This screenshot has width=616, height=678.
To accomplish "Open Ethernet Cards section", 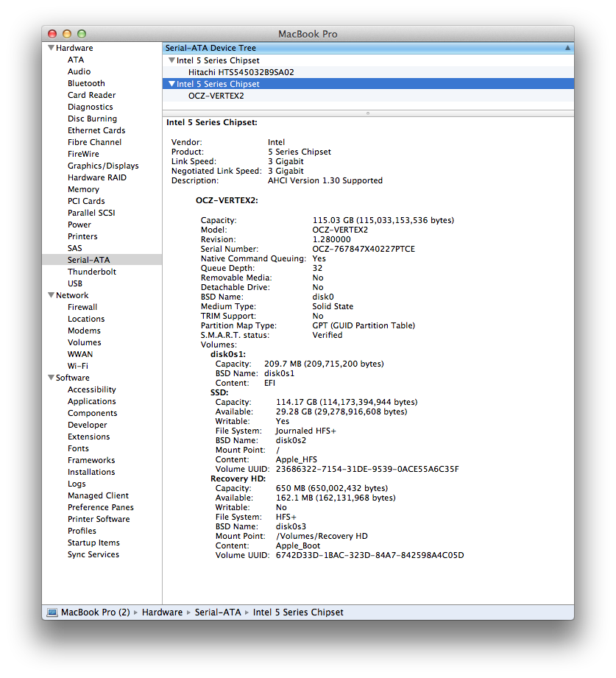I will coord(96,130).
